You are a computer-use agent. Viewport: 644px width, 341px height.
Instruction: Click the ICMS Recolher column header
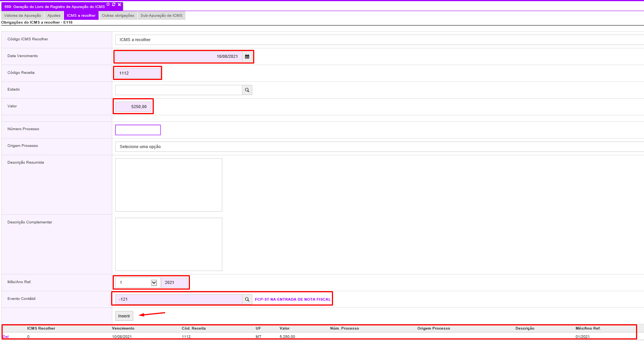coord(41,328)
